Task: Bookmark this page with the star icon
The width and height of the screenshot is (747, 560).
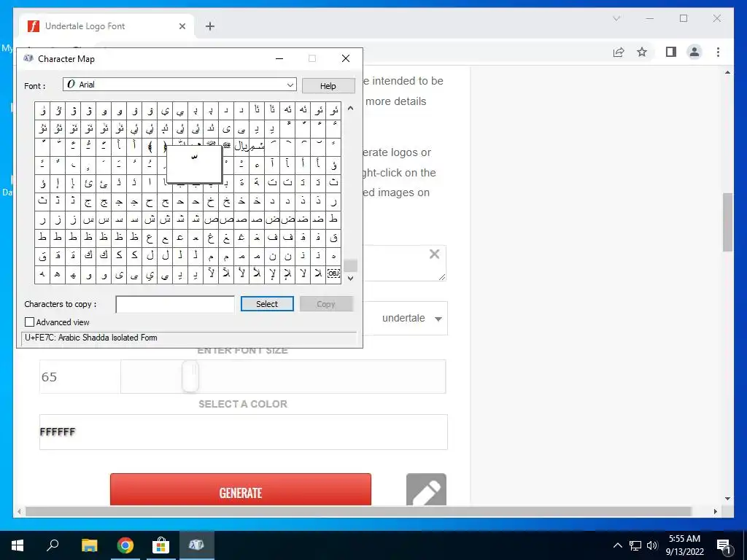Action: coord(642,52)
